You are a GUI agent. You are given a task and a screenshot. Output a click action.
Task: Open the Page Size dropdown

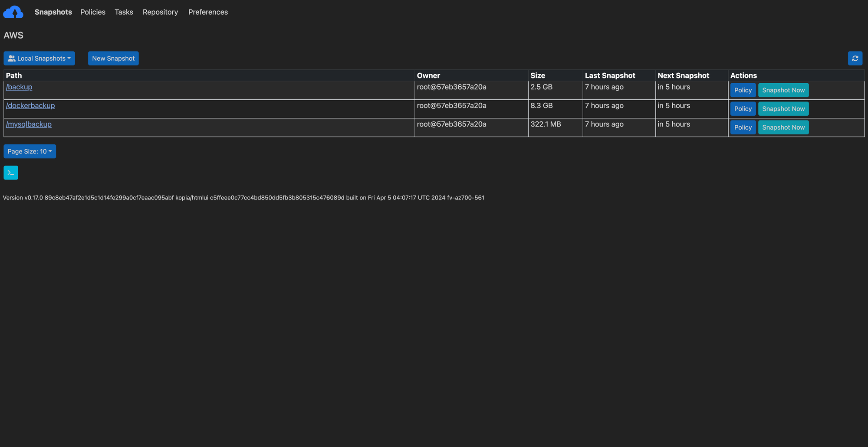30,151
